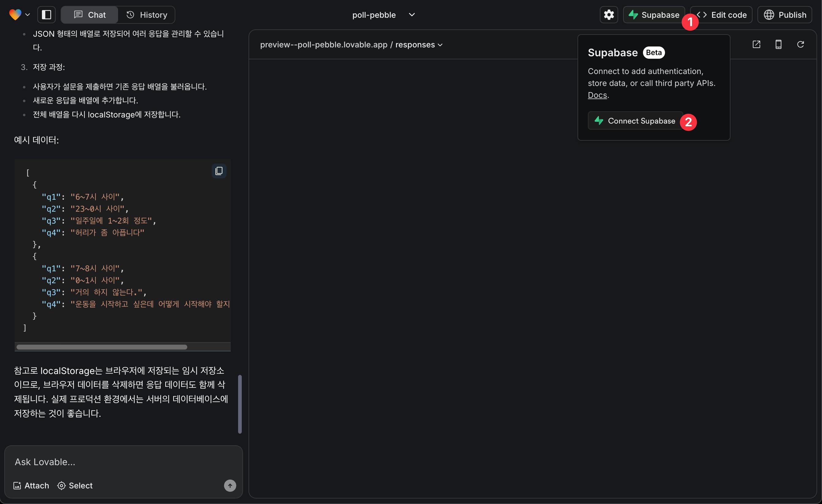Click the Publish button
The width and height of the screenshot is (822, 504).
coord(785,15)
